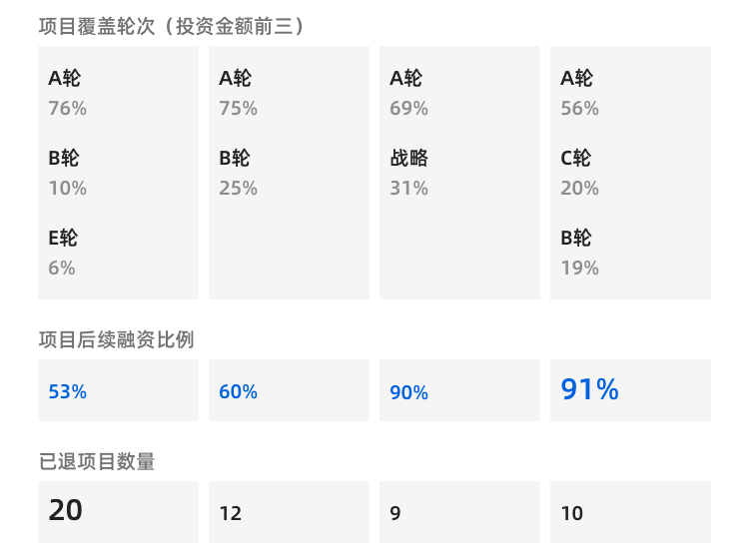The image size is (749, 560).
Task: Click the 战略 31% entry
Action: point(408,173)
